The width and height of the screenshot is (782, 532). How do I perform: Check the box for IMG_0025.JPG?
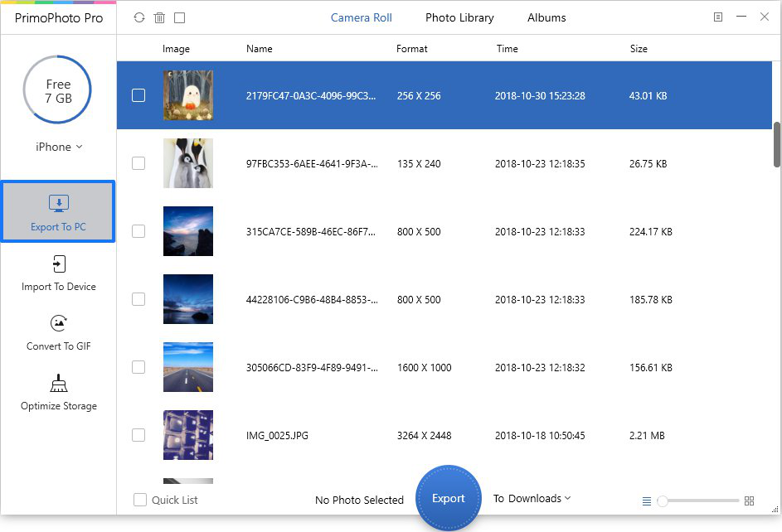[x=138, y=435]
